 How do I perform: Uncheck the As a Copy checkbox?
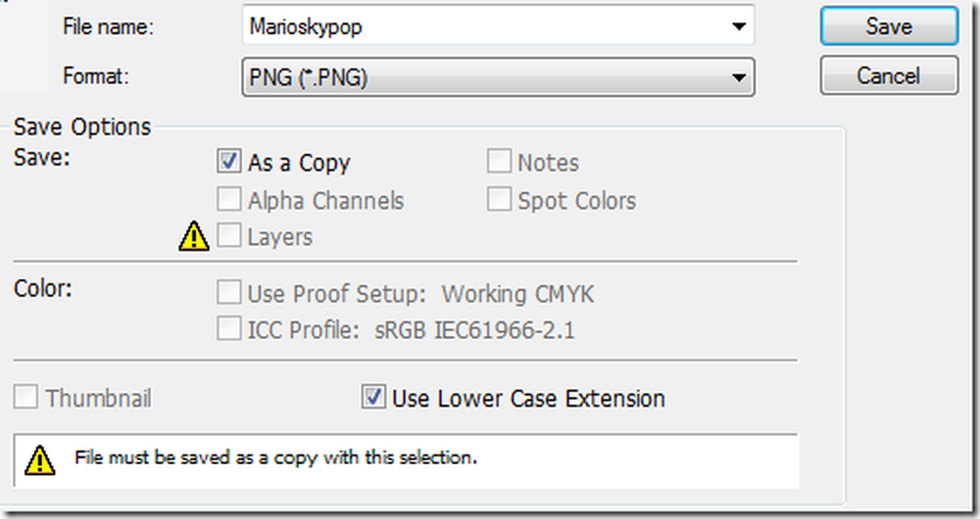(228, 162)
